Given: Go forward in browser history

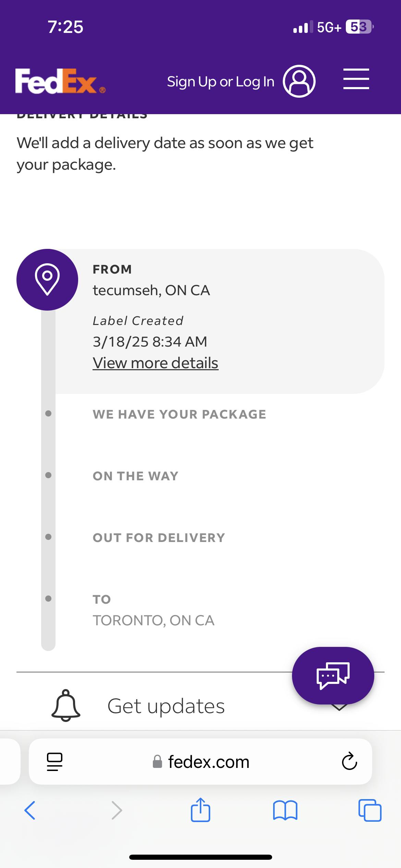Looking at the screenshot, I should pos(117,810).
